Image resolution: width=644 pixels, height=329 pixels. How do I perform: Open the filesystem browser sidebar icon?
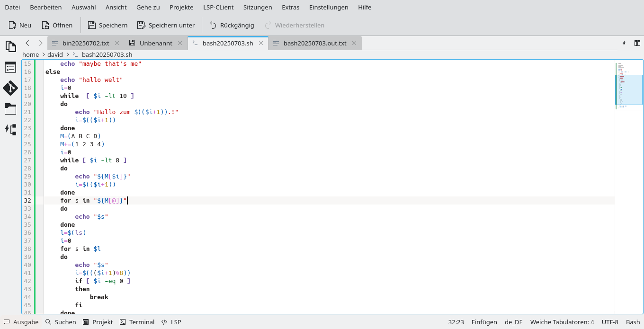point(10,109)
